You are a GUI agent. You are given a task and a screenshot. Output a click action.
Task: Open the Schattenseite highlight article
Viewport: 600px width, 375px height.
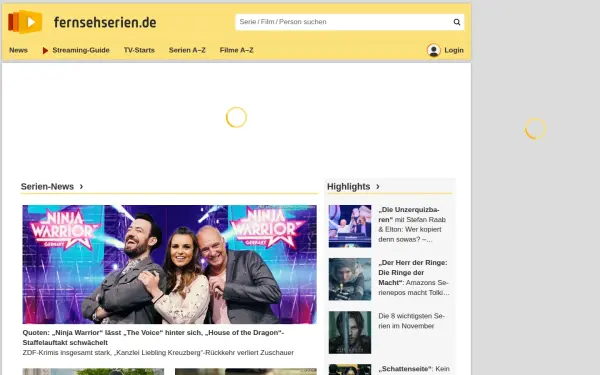tap(414, 369)
